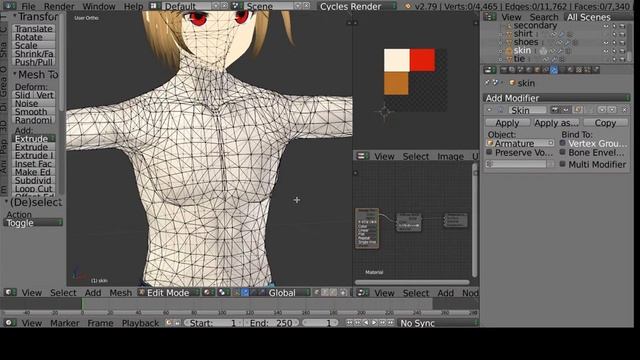Enable the Preserve Volume checkbox
640x360 pixels.
click(x=489, y=152)
